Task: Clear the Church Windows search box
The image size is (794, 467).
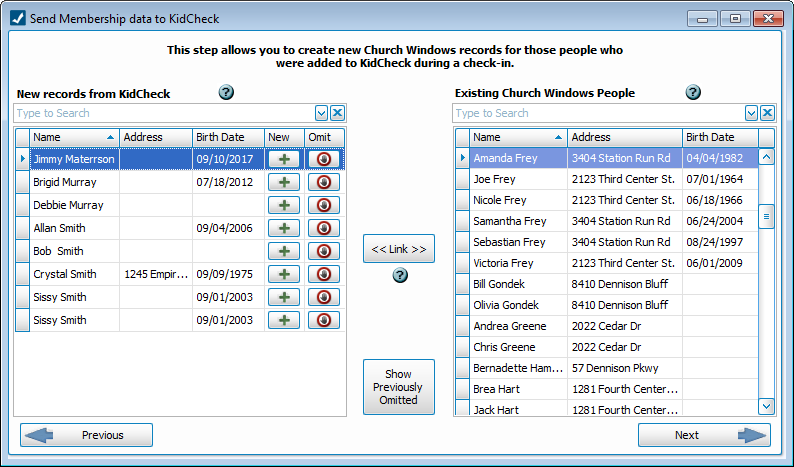Action: pos(767,113)
